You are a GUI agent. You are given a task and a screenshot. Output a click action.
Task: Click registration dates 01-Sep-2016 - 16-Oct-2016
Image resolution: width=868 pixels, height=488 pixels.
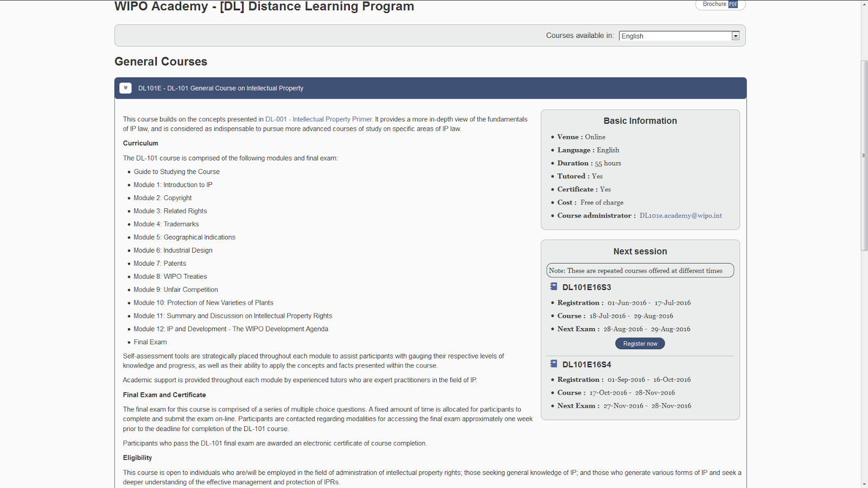(649, 380)
